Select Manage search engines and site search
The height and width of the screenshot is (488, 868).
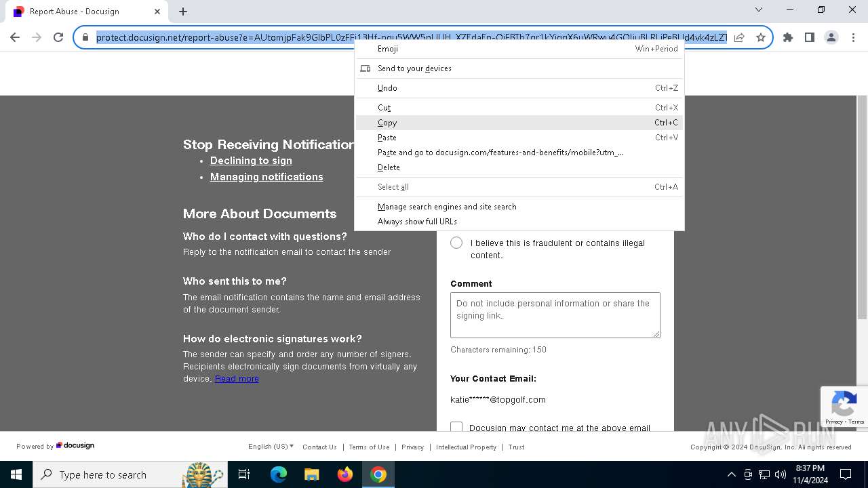click(x=519, y=207)
